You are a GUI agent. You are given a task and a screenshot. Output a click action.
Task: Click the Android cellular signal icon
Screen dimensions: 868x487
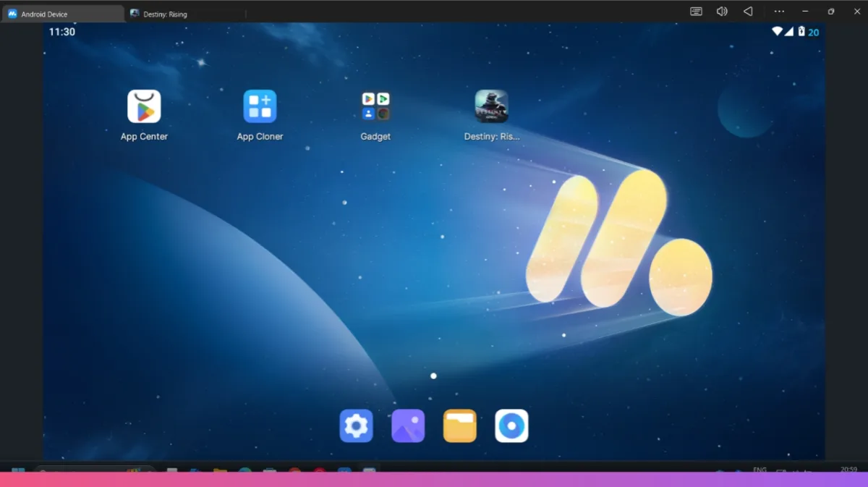click(789, 32)
